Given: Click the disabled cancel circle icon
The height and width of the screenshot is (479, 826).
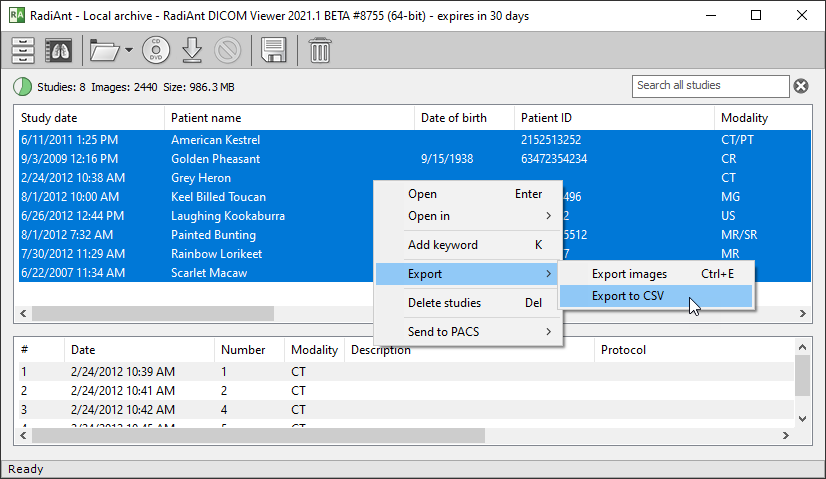Looking at the screenshot, I should click(228, 51).
